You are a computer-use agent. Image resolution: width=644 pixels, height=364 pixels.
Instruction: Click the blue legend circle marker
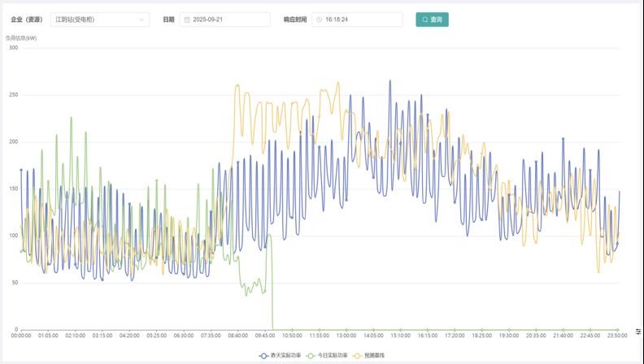pos(263,356)
